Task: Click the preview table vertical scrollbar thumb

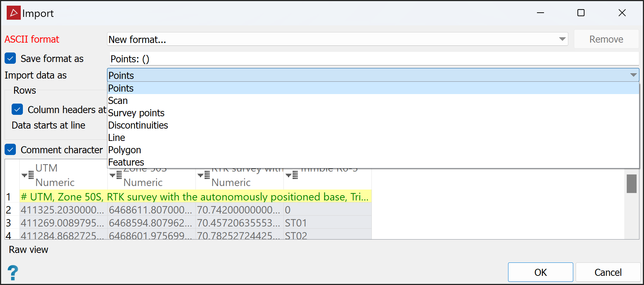Action: 632,184
